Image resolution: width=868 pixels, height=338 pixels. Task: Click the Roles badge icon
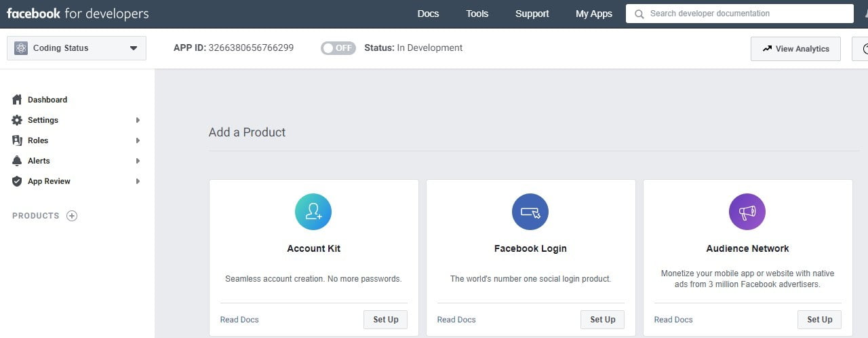(17, 140)
